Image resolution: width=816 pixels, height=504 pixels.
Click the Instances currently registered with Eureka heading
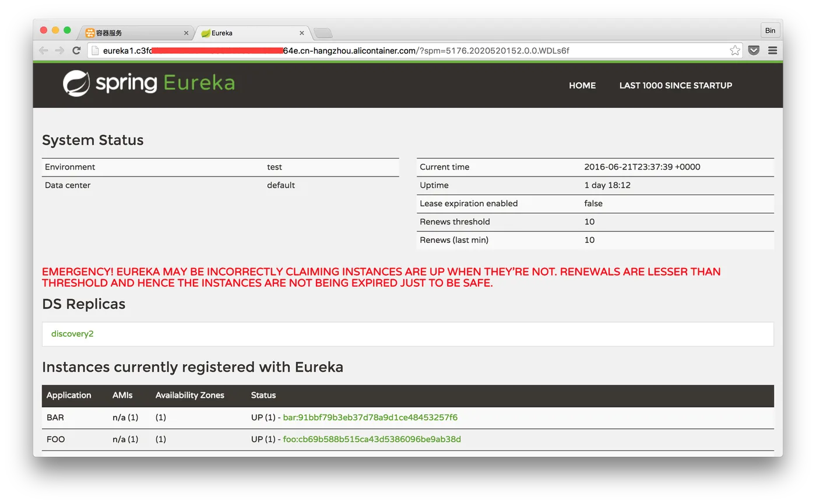click(x=192, y=367)
